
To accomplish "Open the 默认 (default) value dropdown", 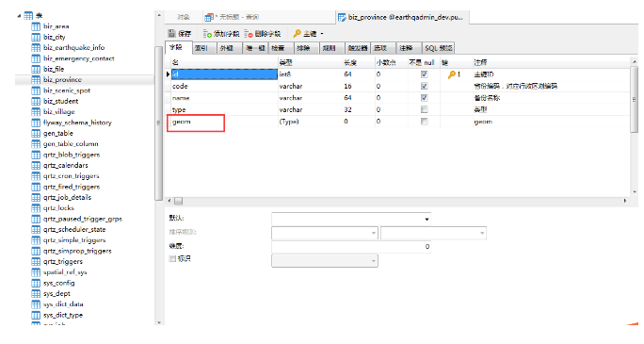I will click(427, 219).
